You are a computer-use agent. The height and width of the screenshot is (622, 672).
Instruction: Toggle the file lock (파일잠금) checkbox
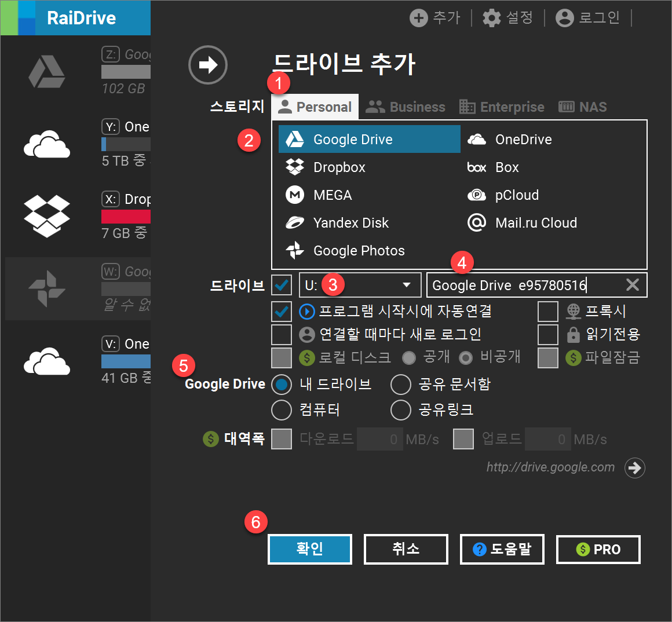[x=548, y=358]
